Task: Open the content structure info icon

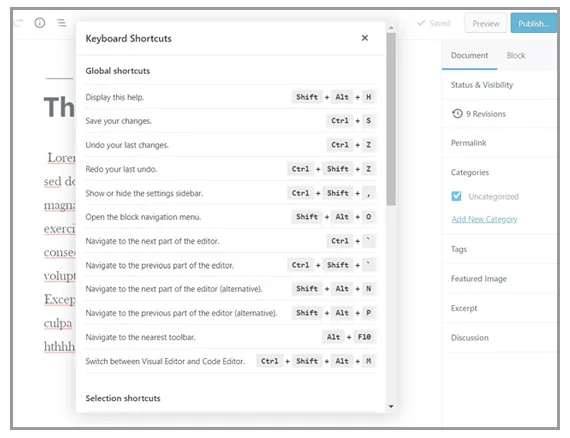Action: (40, 23)
